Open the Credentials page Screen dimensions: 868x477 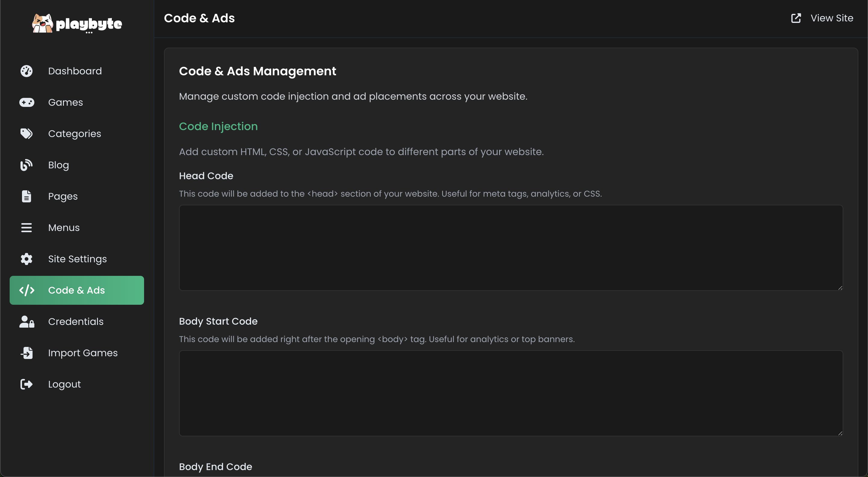(x=77, y=322)
